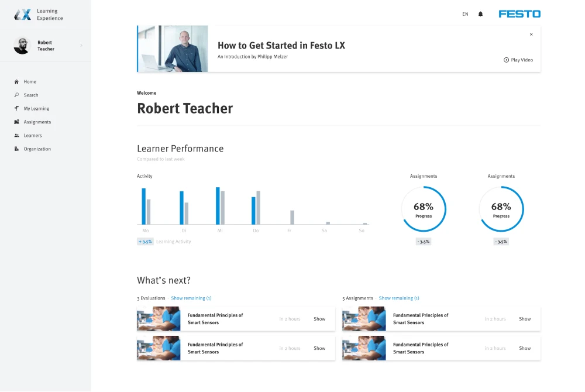
Task: Click the My Learning signpost icon
Action: pos(16,109)
